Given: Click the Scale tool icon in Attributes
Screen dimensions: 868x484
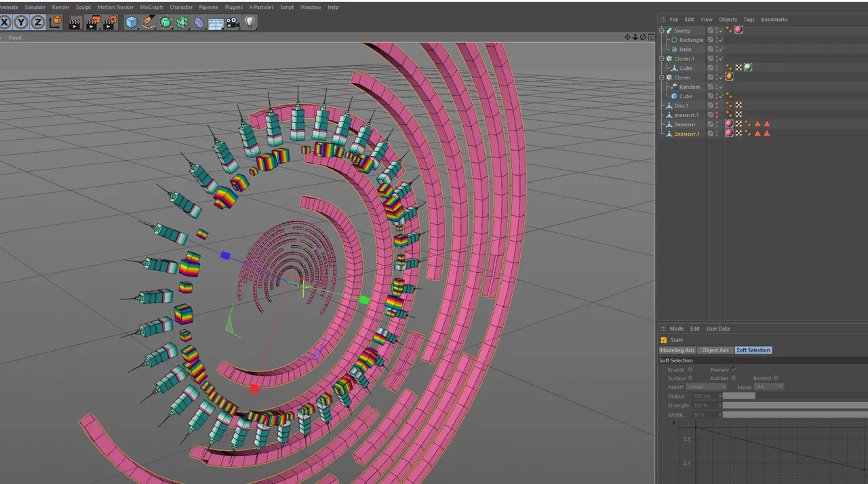Looking at the screenshot, I should pos(664,340).
